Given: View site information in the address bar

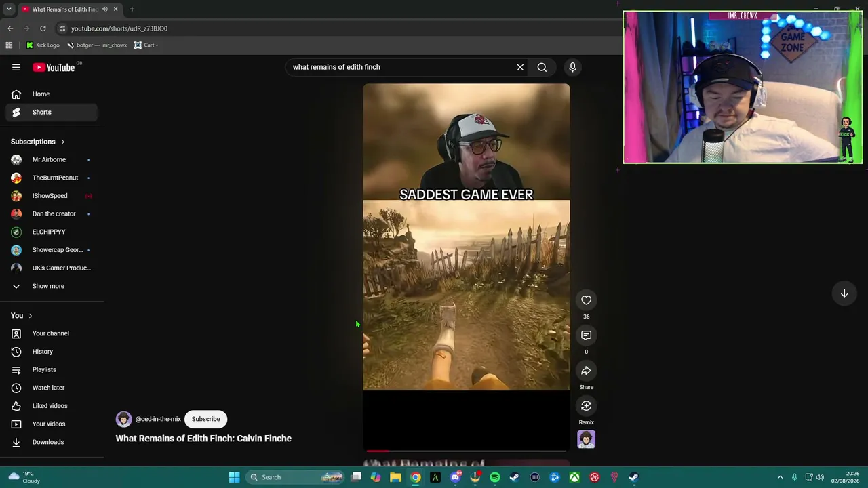Looking at the screenshot, I should [62, 28].
